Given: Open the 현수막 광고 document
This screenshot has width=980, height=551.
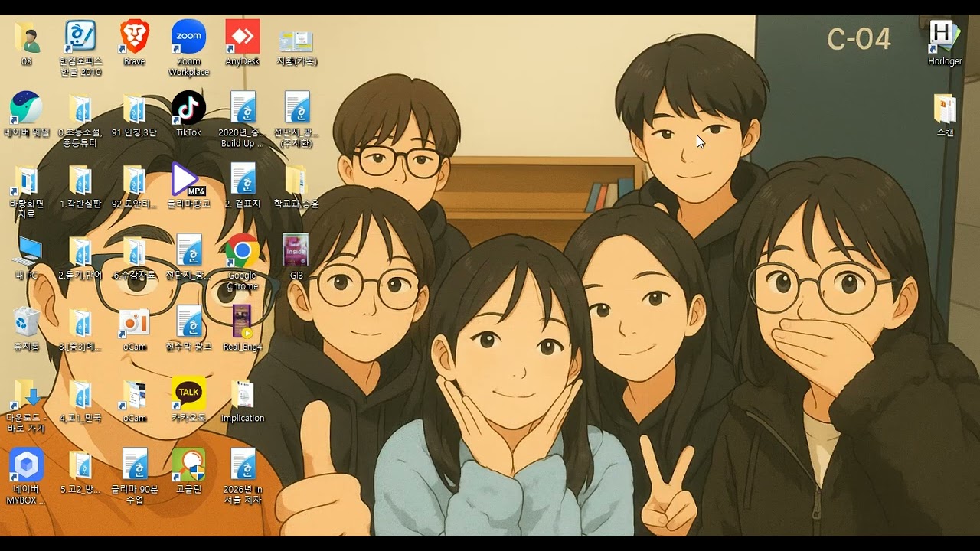Looking at the screenshot, I should pos(188,328).
